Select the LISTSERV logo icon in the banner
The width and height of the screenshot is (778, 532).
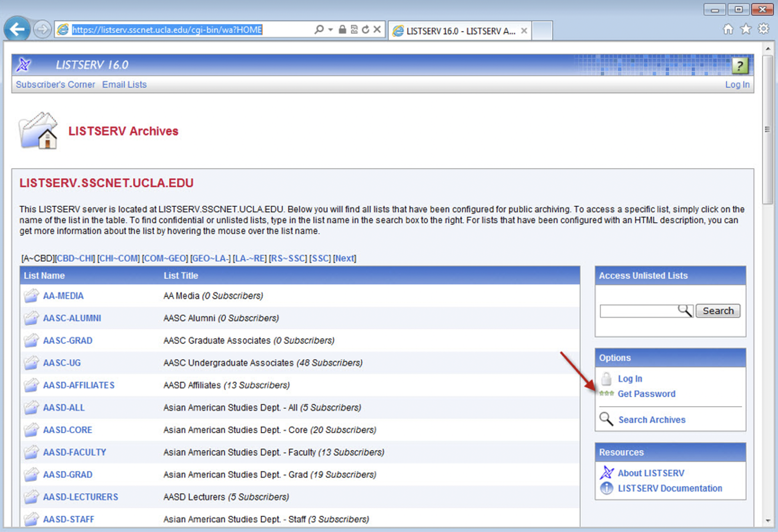click(23, 65)
